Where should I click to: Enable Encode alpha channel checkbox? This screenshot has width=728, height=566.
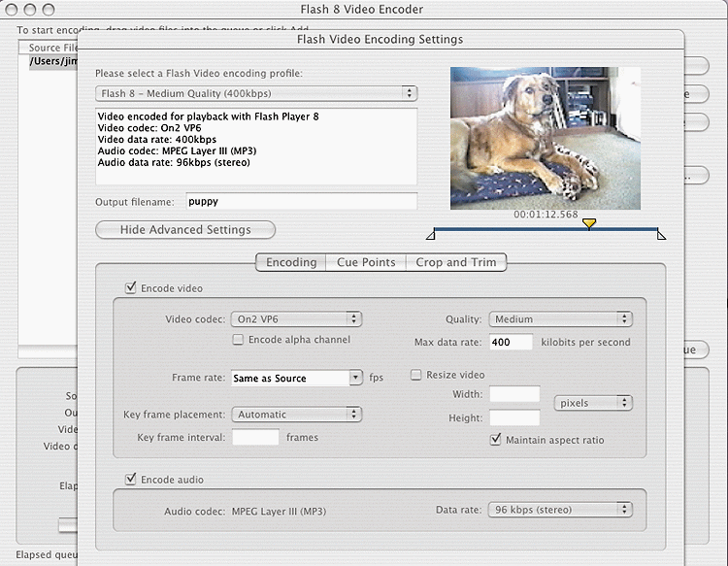[238, 340]
